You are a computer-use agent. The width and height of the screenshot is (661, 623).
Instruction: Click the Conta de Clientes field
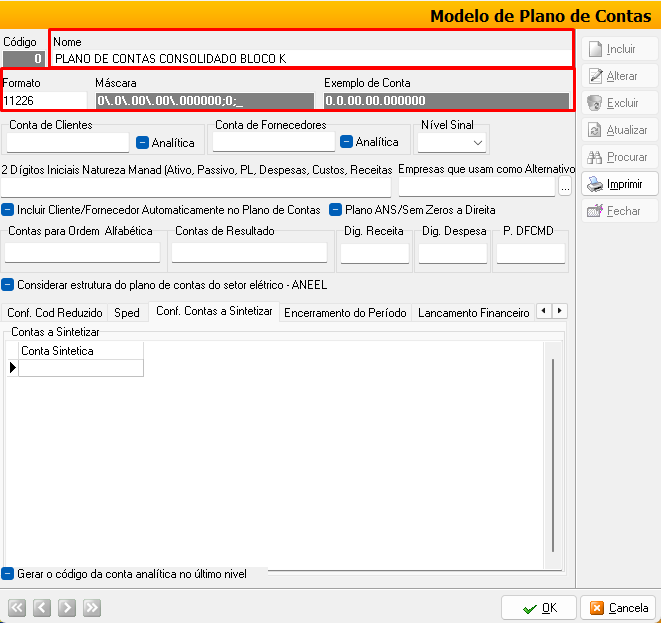coord(68,142)
